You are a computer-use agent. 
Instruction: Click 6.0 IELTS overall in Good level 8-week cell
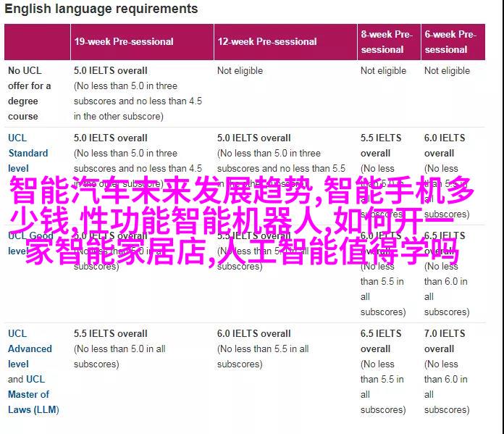point(381,243)
